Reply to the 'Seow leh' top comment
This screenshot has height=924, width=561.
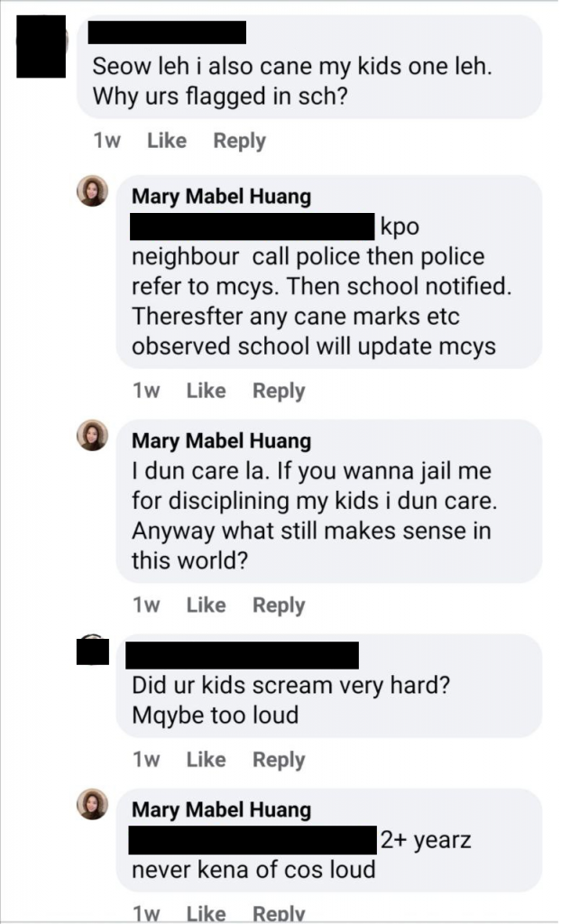[239, 142]
